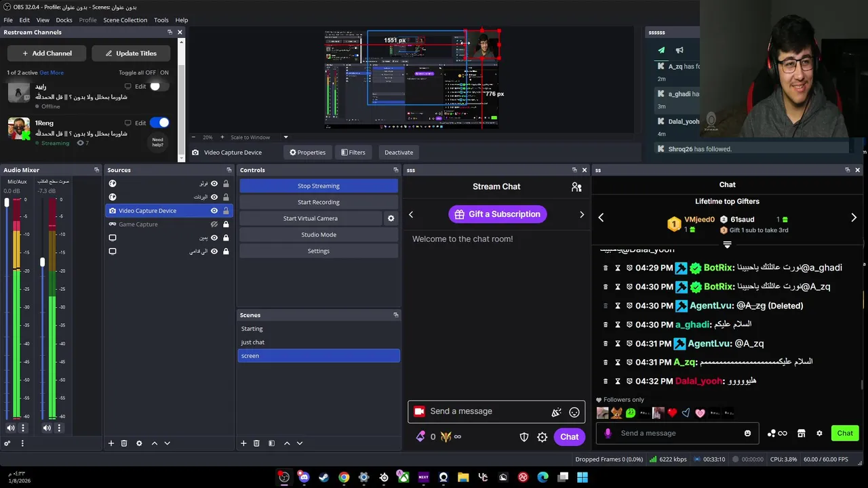This screenshot has width=868, height=488.
Task: Show the Game Capture source
Action: [x=214, y=224]
